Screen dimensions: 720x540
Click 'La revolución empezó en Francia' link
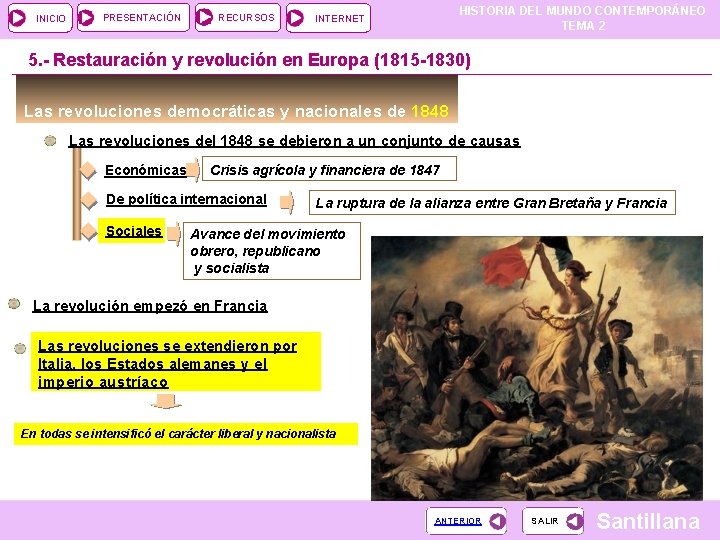[150, 306]
